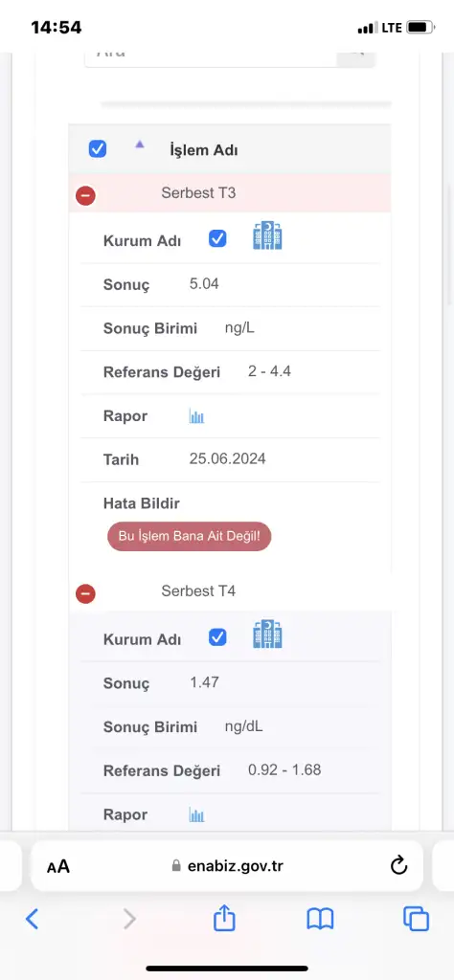The height and width of the screenshot is (980, 454).
Task: Tap the İşlem Adı column header
Action: tap(204, 150)
